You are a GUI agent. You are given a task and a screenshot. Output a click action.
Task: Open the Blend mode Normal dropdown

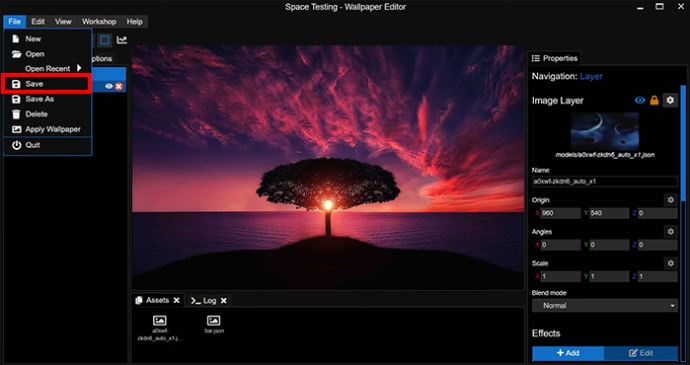click(605, 306)
